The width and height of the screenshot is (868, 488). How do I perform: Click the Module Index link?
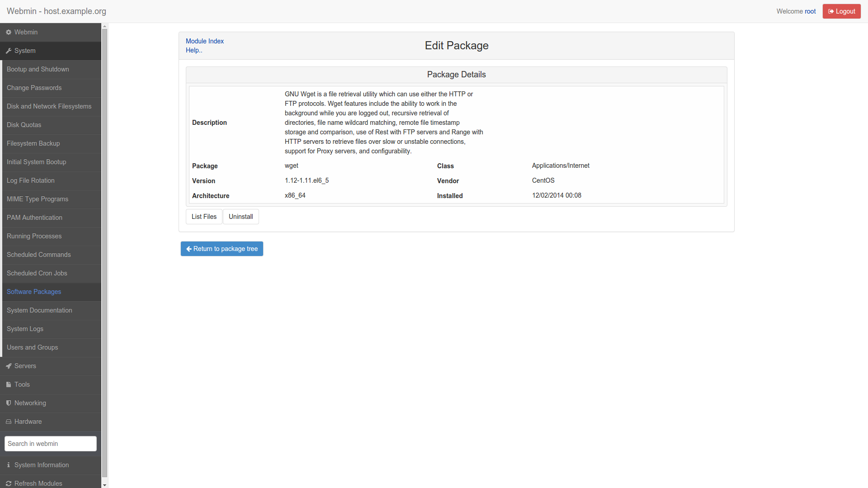(205, 41)
